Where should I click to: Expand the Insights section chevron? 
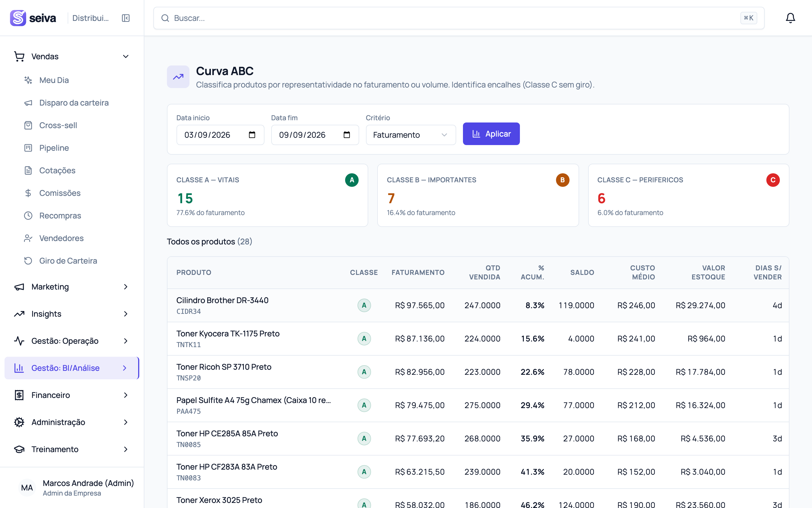point(126,314)
